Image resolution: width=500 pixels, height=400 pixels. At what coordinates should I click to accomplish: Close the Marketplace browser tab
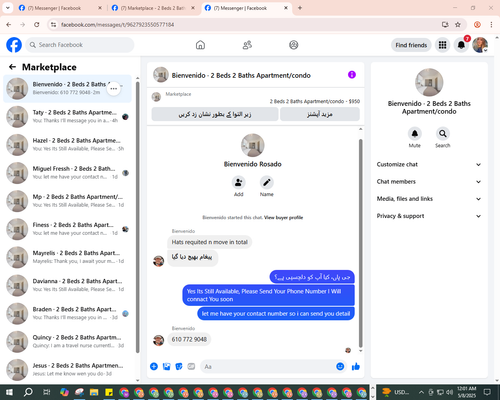point(193,8)
